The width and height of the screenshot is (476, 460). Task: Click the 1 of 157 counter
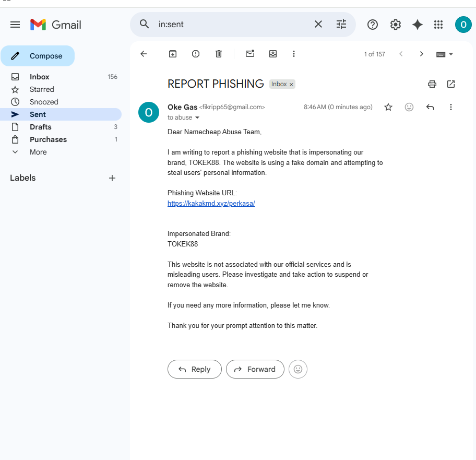tap(375, 54)
